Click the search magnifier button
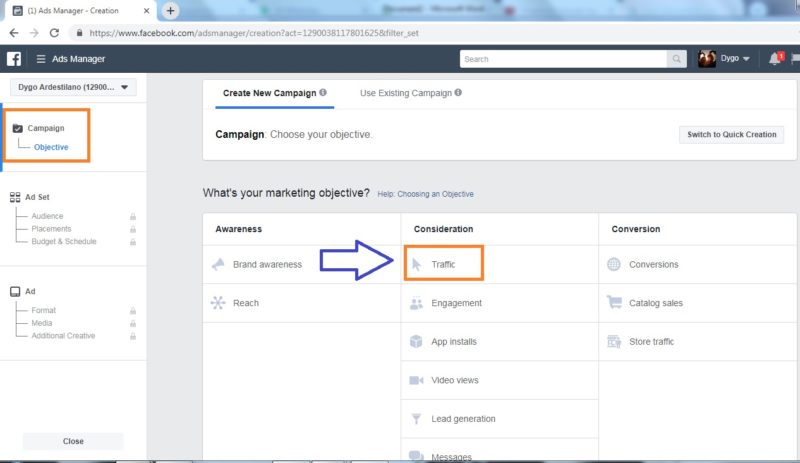Viewport: 800px width, 463px height. [677, 59]
